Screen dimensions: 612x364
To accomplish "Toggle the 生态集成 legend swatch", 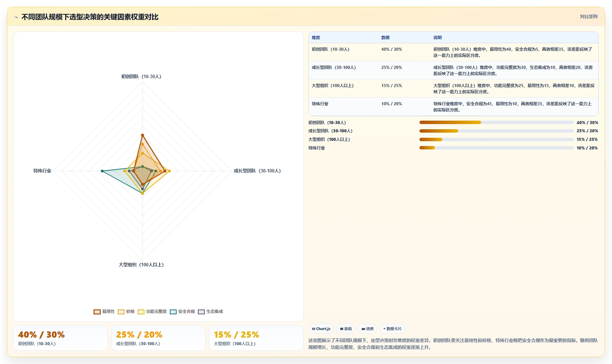I will tap(201, 312).
